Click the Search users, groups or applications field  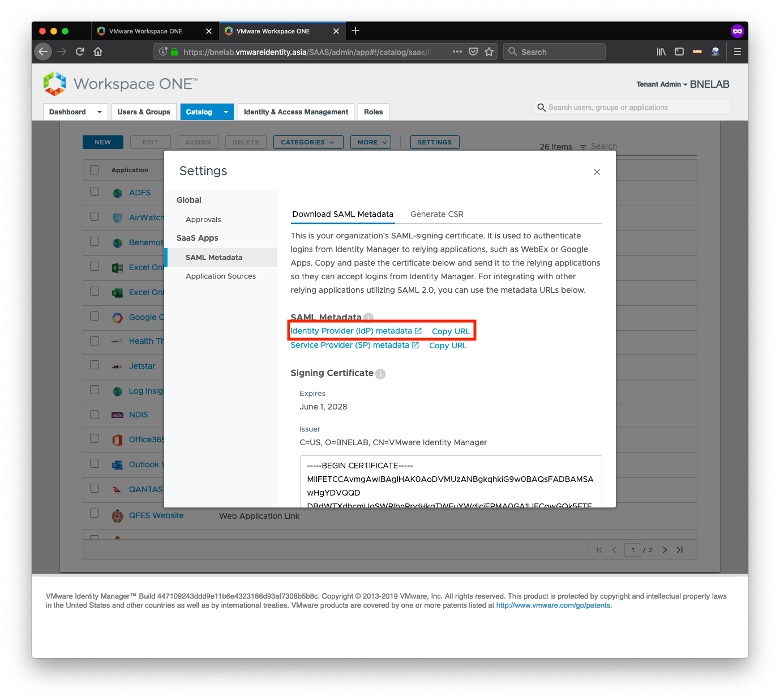[x=632, y=107]
